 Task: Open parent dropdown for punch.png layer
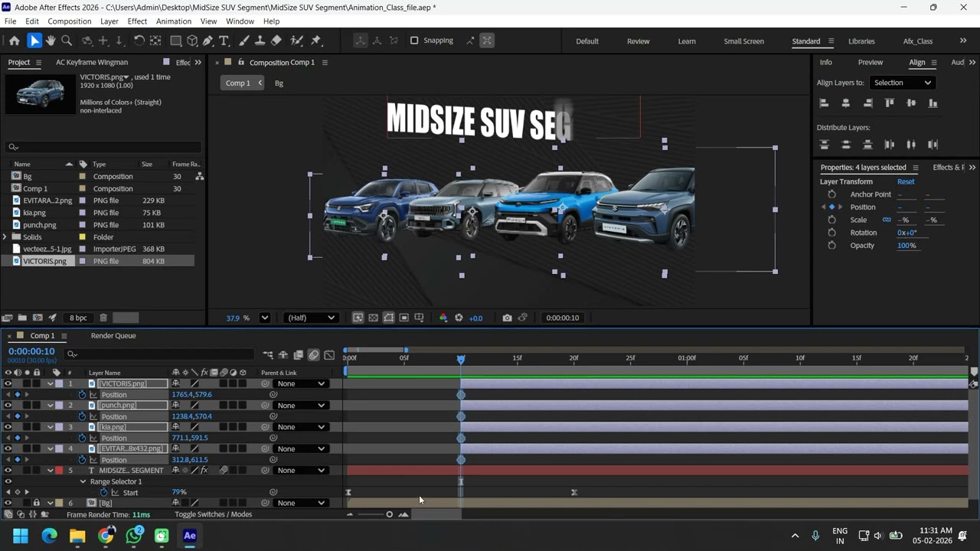tap(302, 405)
